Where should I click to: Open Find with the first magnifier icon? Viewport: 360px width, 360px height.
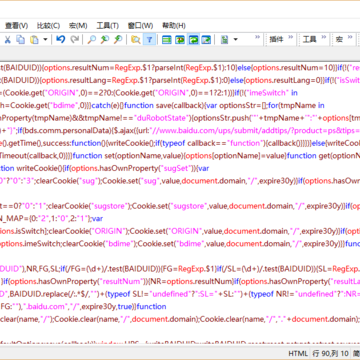91,40
